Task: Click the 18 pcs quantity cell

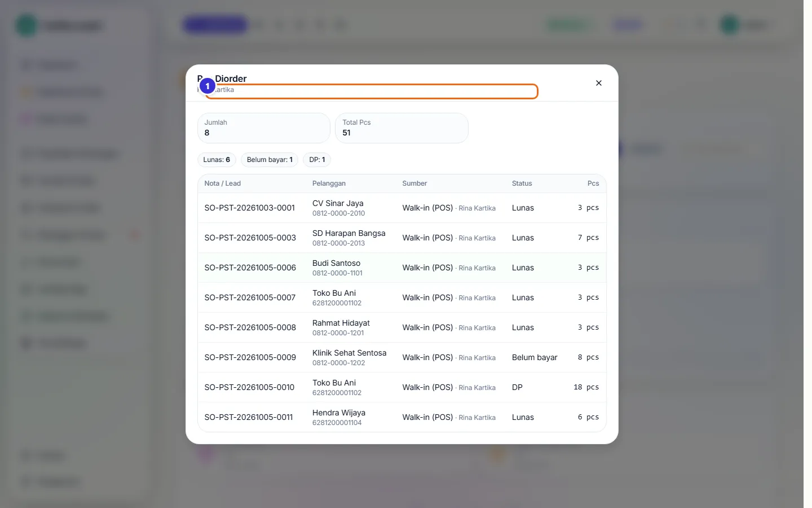Action: 586,387
